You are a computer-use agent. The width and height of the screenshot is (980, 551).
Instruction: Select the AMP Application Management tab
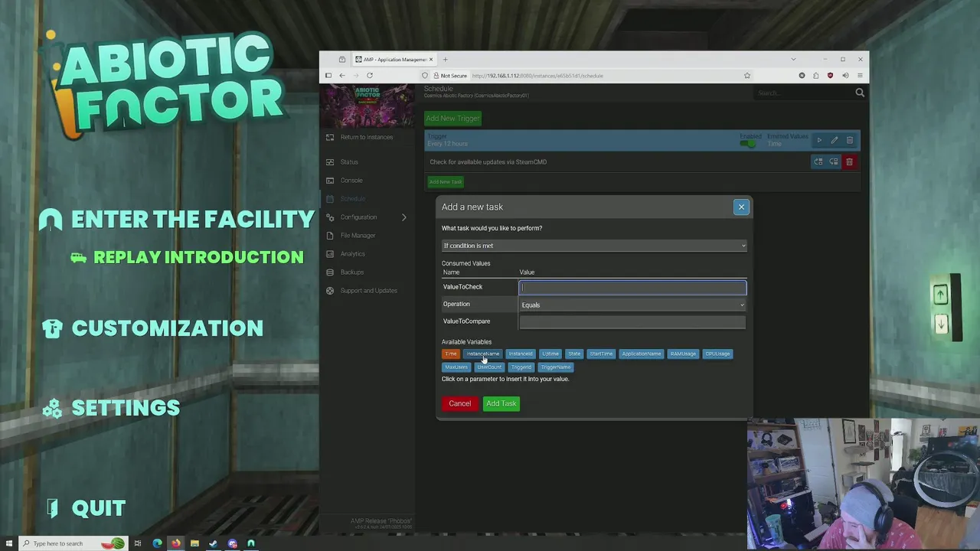click(394, 60)
